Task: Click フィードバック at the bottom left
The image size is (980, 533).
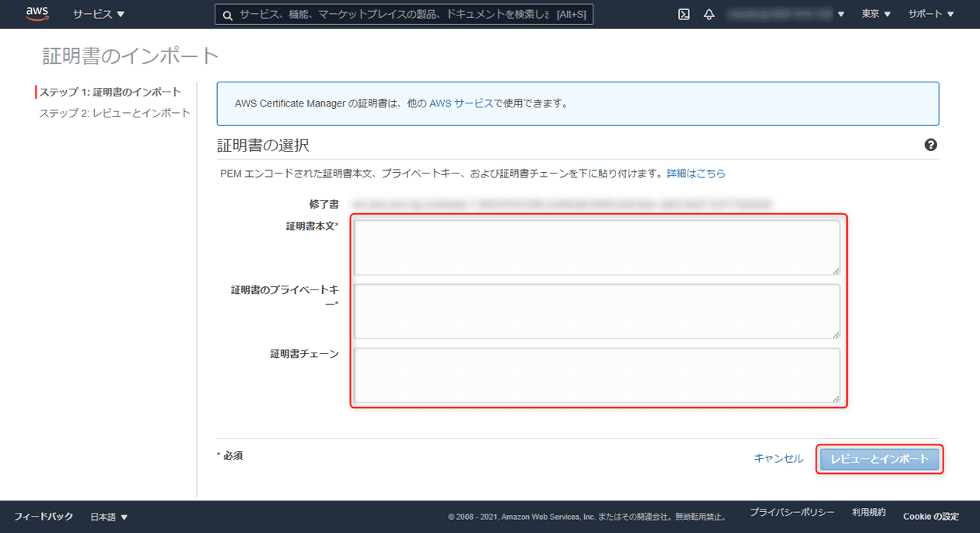Action: pyautogui.click(x=43, y=516)
